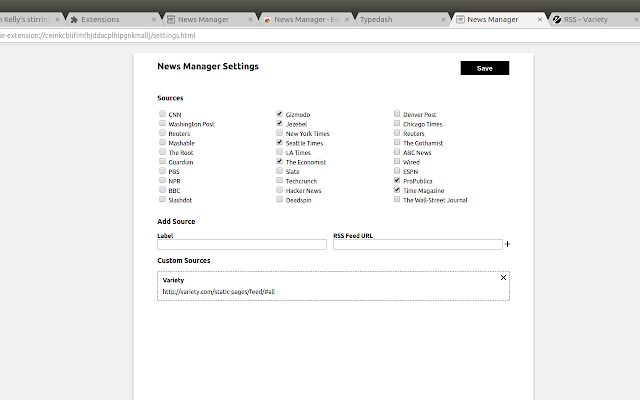Click the Add Source heading

click(176, 222)
